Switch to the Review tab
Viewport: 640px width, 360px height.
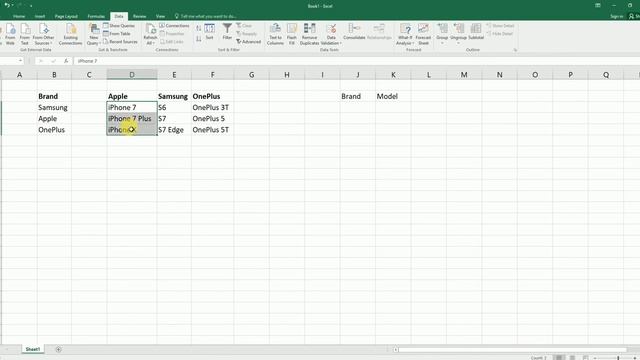(x=139, y=16)
